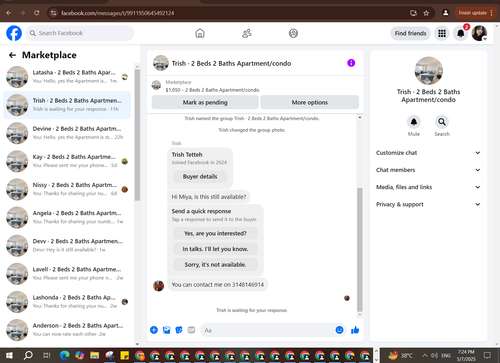Choose a sticker using the sticker icon
Viewport: 500px width, 363px height.
point(179,330)
